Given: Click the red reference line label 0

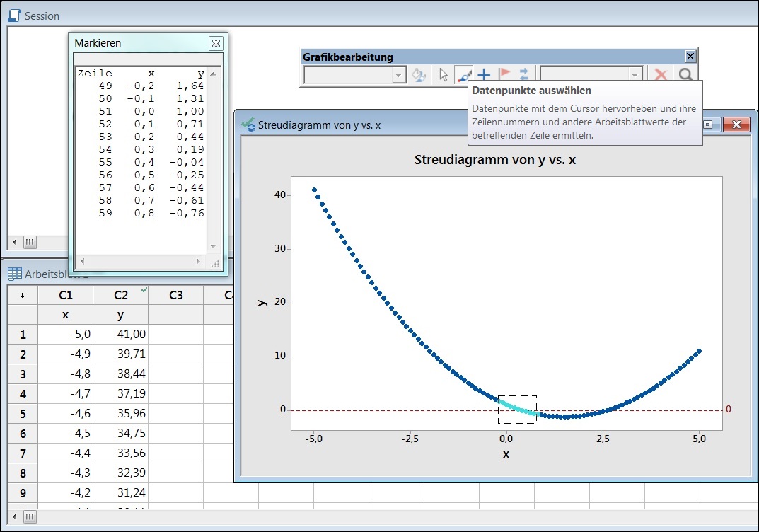Looking at the screenshot, I should tap(728, 409).
